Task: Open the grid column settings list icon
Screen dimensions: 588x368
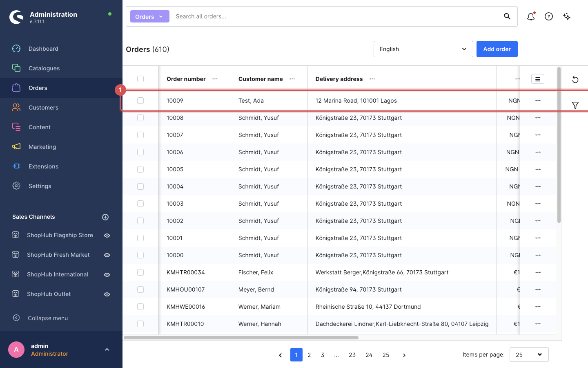Action: click(x=538, y=79)
